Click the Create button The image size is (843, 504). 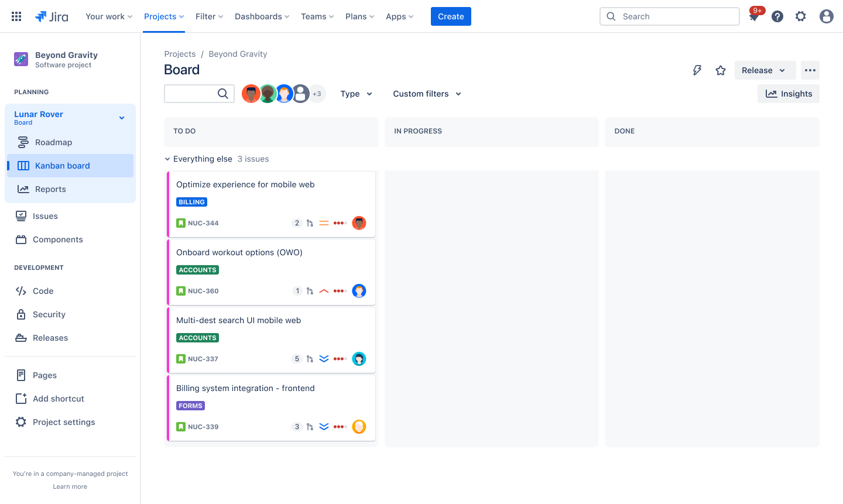pyautogui.click(x=451, y=16)
